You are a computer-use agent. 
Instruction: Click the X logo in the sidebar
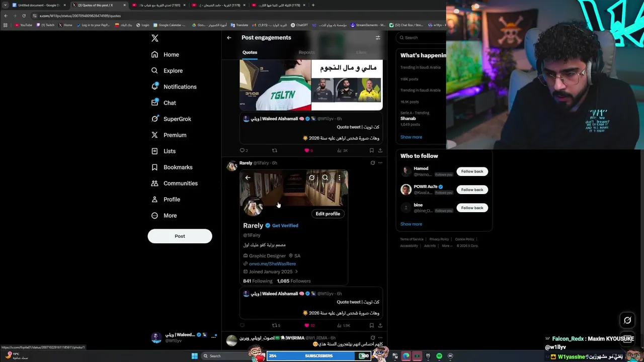point(155,38)
